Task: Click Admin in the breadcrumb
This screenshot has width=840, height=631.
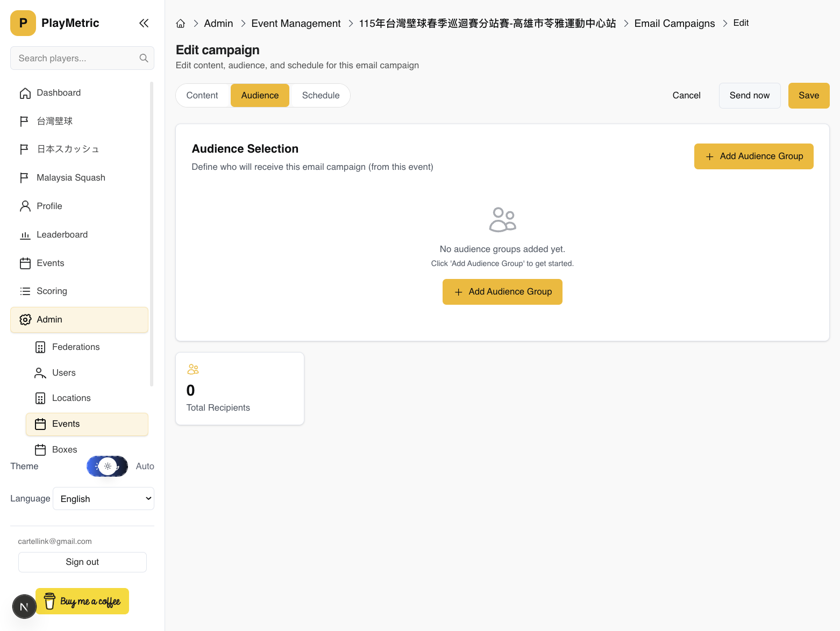Action: pyautogui.click(x=218, y=24)
